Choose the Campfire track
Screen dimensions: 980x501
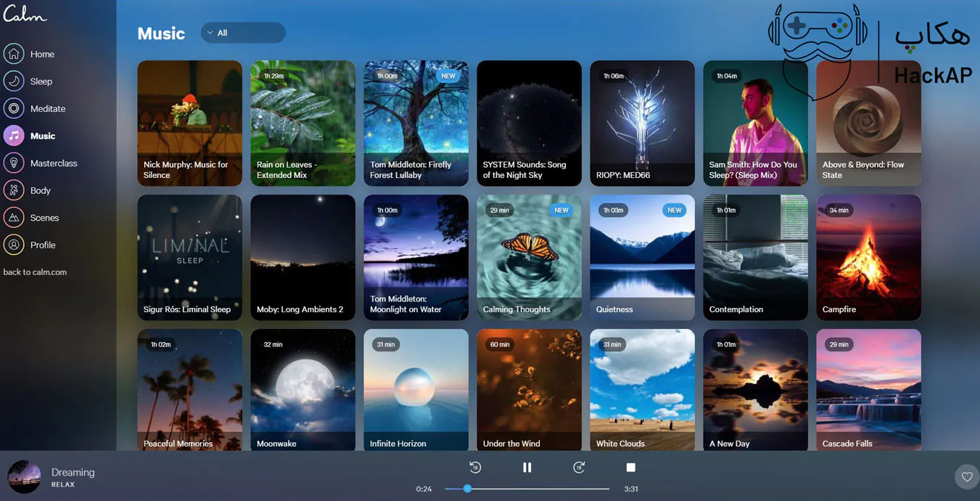[869, 258]
